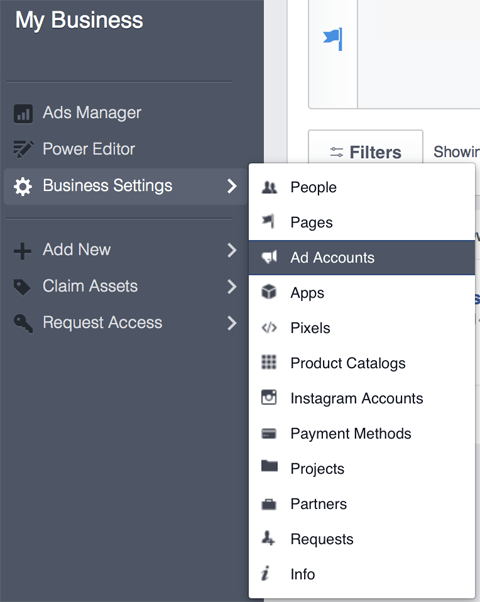Go to Partners in submenu

click(x=362, y=504)
